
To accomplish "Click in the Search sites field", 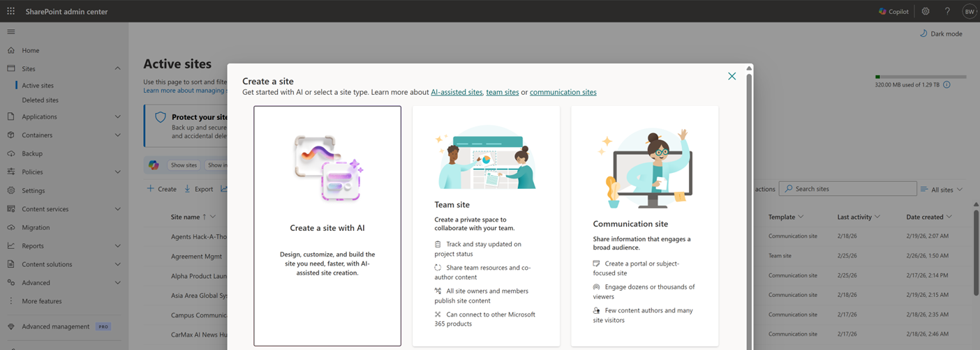I will click(848, 189).
